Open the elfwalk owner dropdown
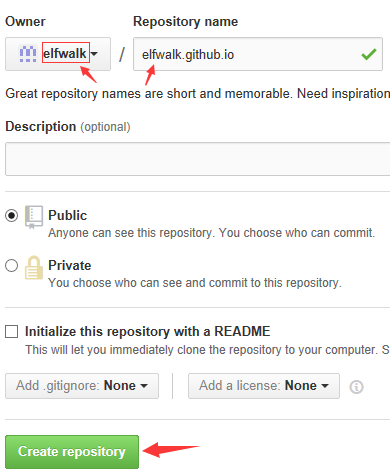The width and height of the screenshot is (390, 473). [x=58, y=54]
